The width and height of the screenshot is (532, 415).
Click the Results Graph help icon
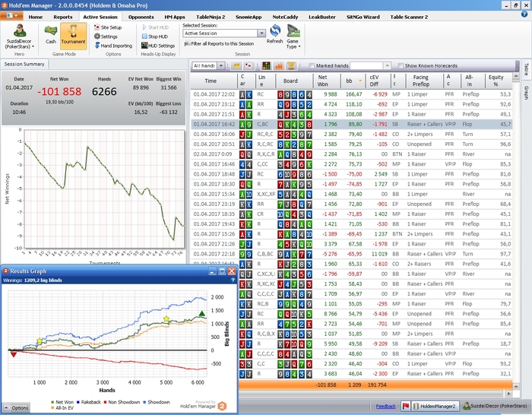click(233, 280)
